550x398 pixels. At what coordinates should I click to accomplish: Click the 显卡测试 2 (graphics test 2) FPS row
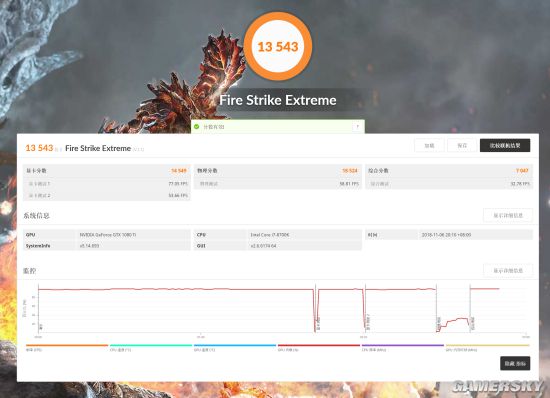tap(107, 195)
